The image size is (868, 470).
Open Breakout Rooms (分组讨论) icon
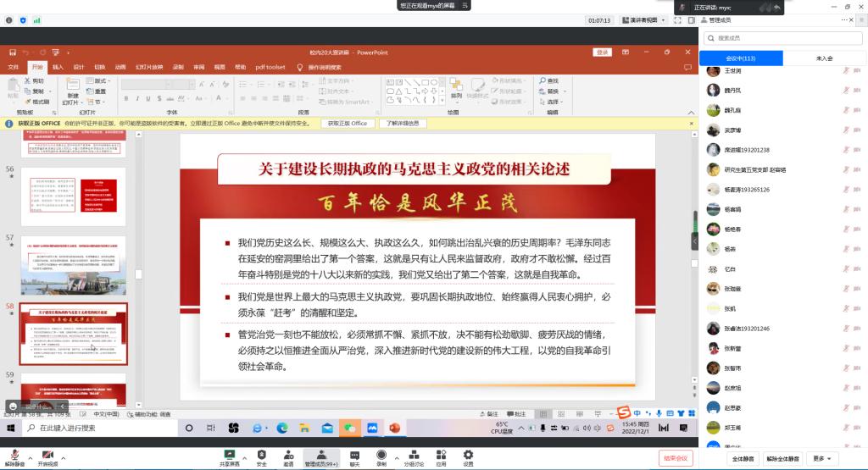[413, 455]
